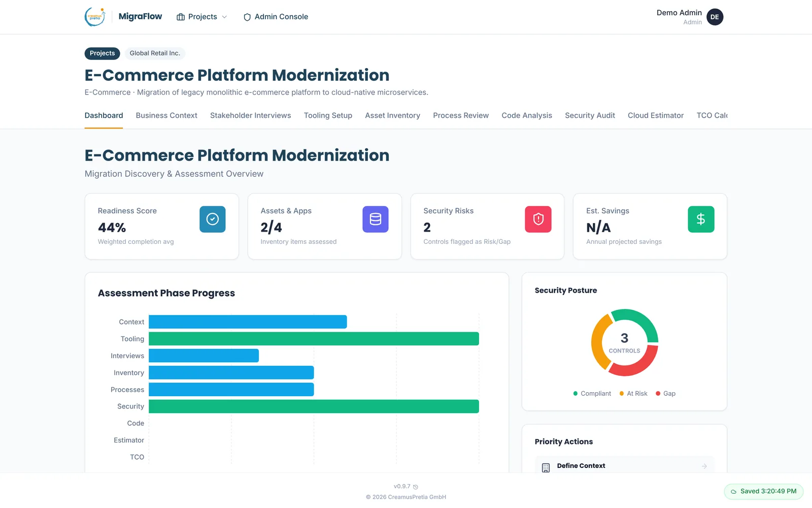Open the Admin Console link
The image size is (812, 508).
coord(276,17)
